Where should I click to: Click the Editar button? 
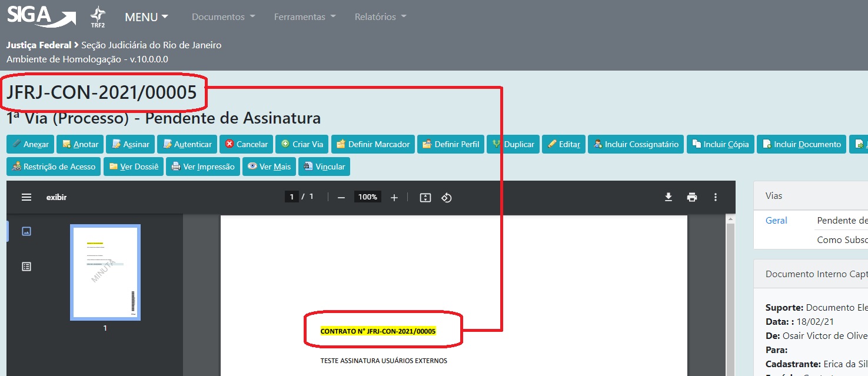pos(564,144)
